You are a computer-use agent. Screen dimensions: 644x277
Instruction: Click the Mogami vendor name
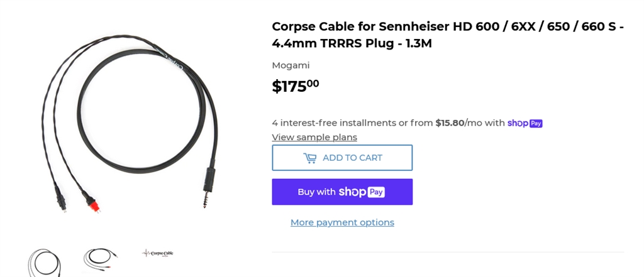click(291, 65)
